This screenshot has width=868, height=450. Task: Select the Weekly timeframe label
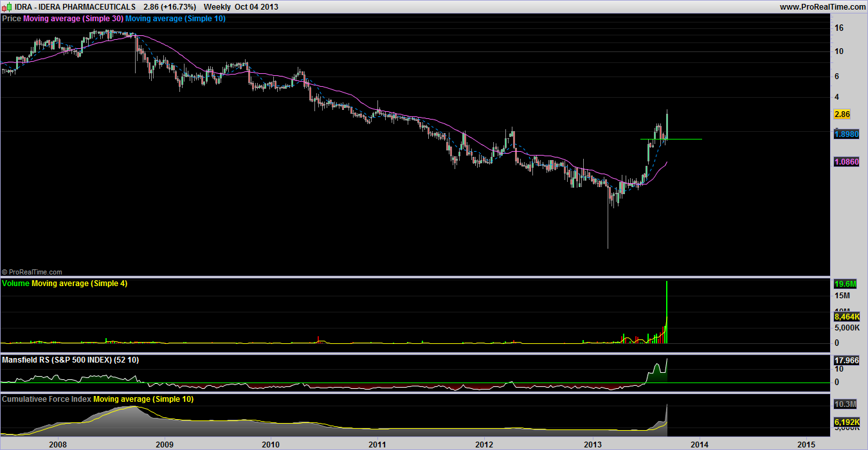pyautogui.click(x=217, y=6)
